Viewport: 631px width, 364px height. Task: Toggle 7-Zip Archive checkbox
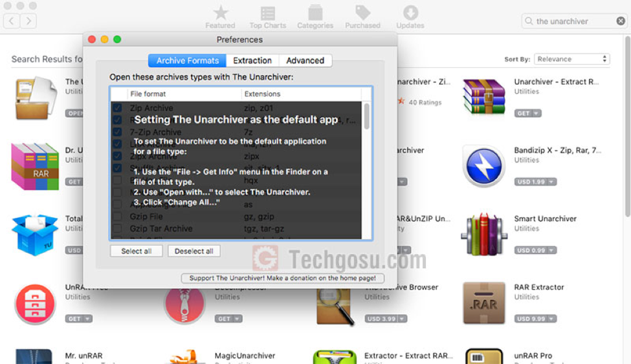118,132
